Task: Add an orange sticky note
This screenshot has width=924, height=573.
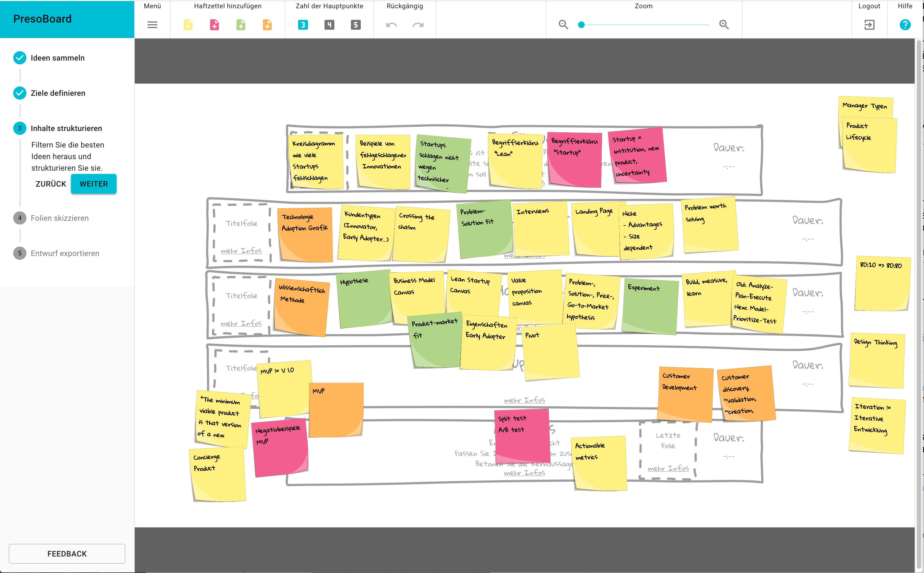Action: (x=268, y=25)
